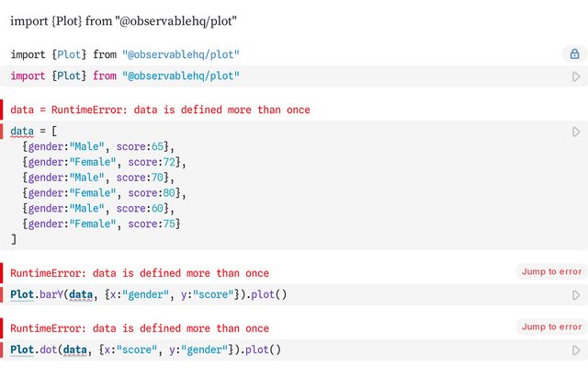
Task: Run the Plot.barY cell
Action: [x=576, y=295]
